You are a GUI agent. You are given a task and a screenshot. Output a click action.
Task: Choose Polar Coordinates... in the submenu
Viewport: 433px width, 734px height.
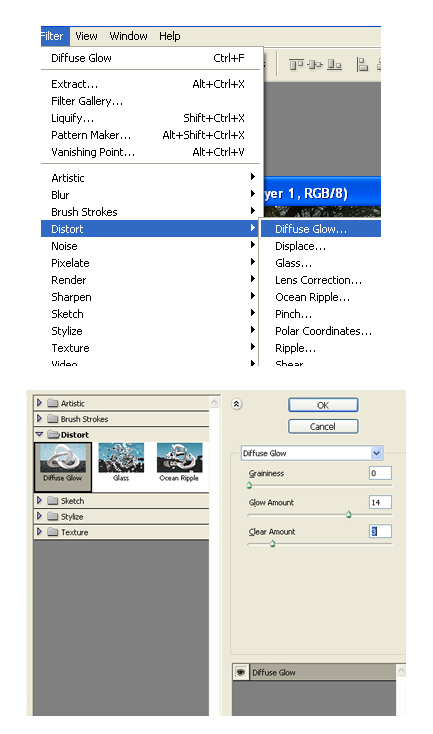point(321,331)
